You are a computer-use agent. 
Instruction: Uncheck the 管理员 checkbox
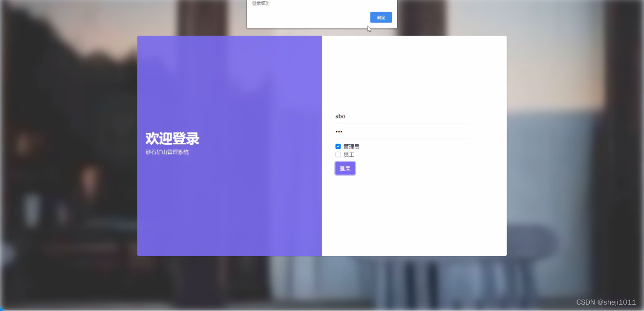click(338, 146)
